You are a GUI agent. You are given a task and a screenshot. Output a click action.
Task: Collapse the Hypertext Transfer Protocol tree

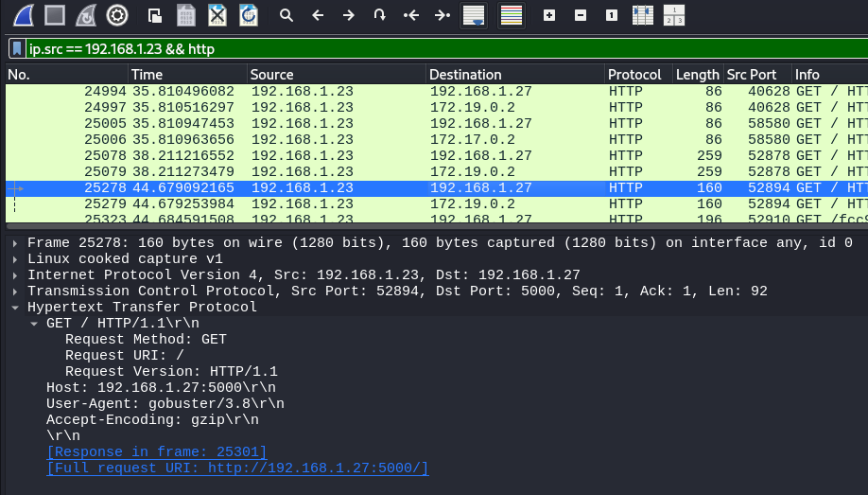[x=14, y=308]
